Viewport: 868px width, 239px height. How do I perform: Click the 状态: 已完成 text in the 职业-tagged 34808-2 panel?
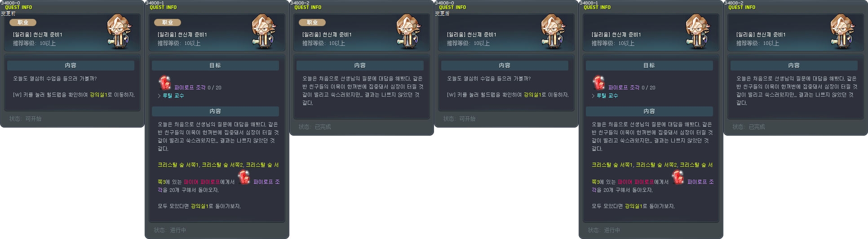[314, 127]
